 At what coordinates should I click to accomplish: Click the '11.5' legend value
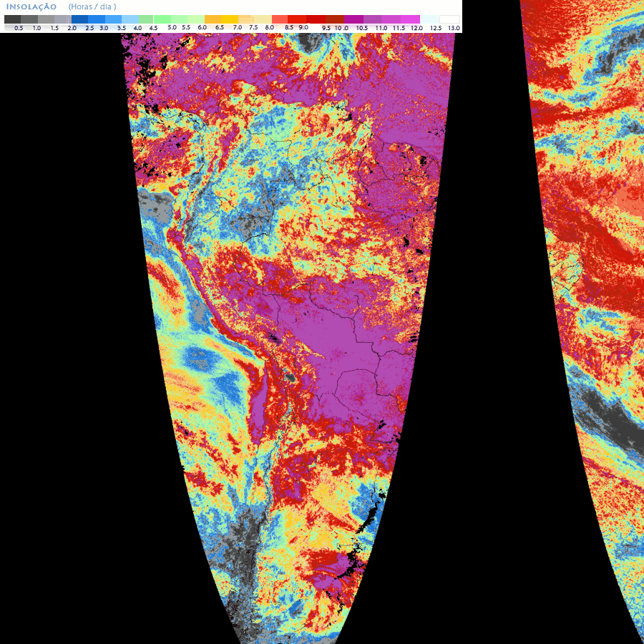click(x=399, y=29)
